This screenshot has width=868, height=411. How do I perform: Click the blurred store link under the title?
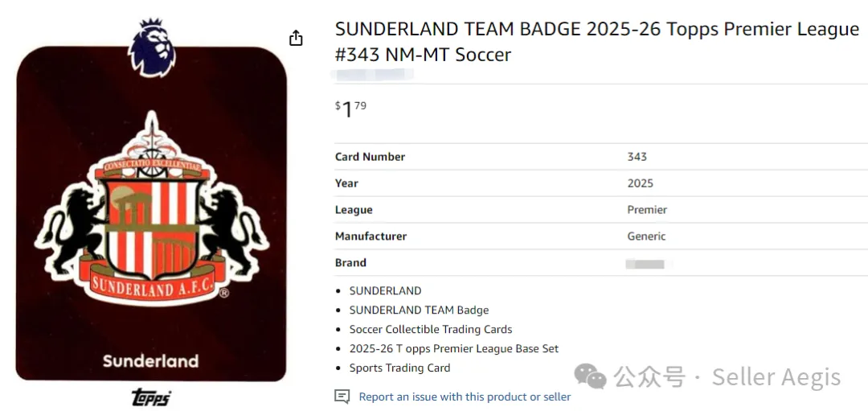[x=374, y=75]
